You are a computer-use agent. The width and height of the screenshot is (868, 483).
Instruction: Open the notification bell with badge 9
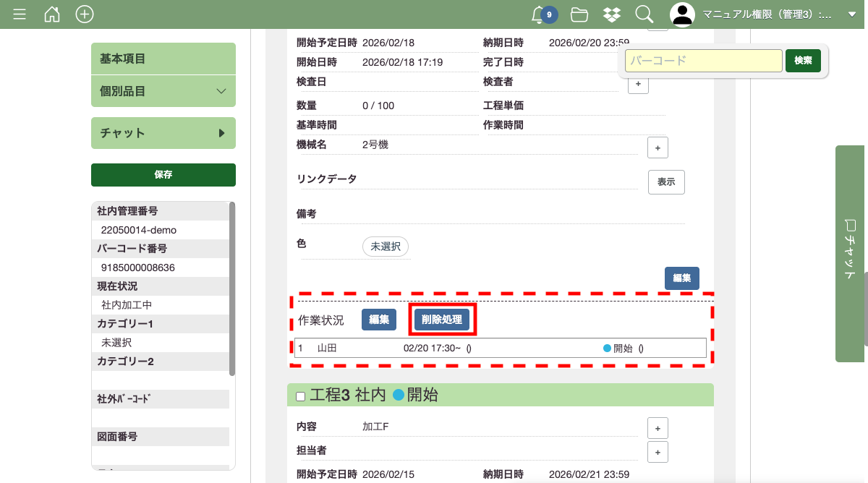point(540,14)
